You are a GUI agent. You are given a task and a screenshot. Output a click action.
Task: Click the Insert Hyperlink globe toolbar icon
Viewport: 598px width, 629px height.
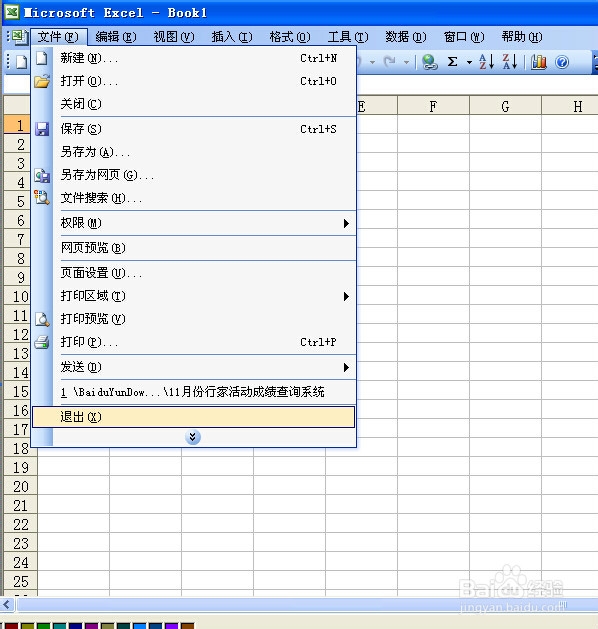coord(430,63)
